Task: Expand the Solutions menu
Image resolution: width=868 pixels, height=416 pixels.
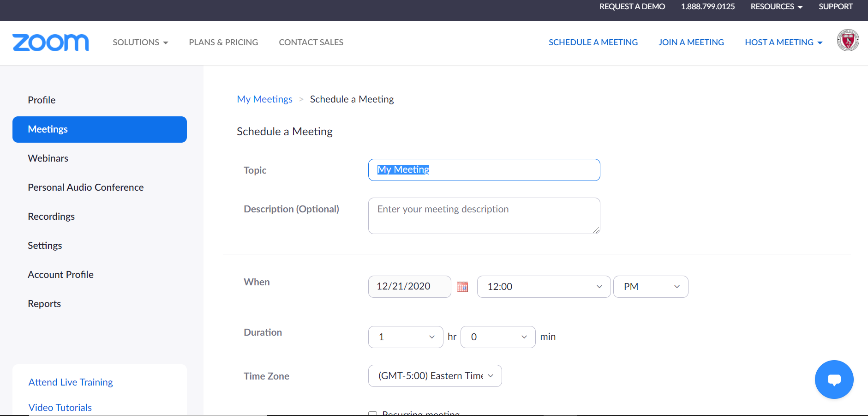Action: (x=140, y=42)
